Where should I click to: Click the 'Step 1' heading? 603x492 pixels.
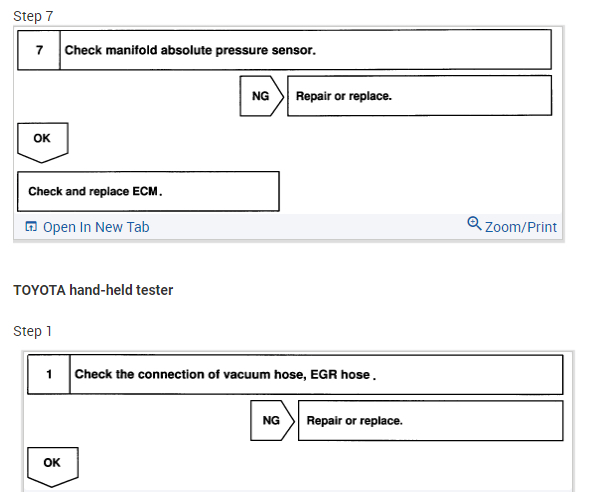(33, 331)
